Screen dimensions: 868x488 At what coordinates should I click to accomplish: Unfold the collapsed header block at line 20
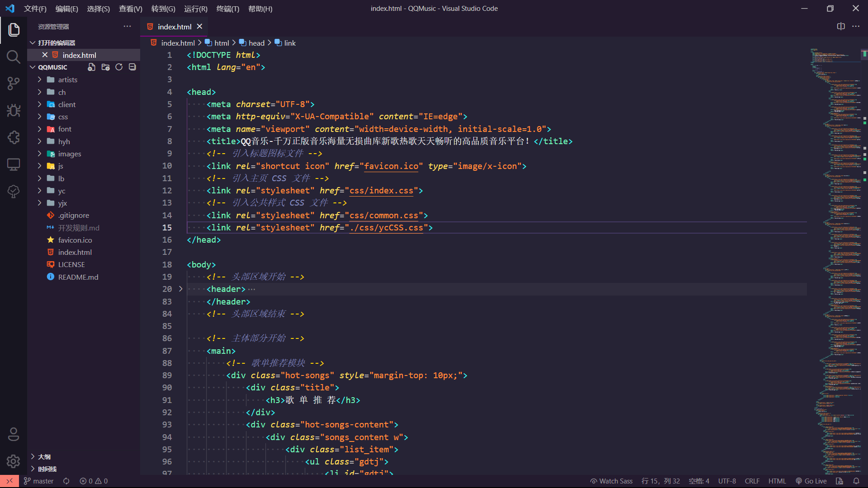[180, 289]
